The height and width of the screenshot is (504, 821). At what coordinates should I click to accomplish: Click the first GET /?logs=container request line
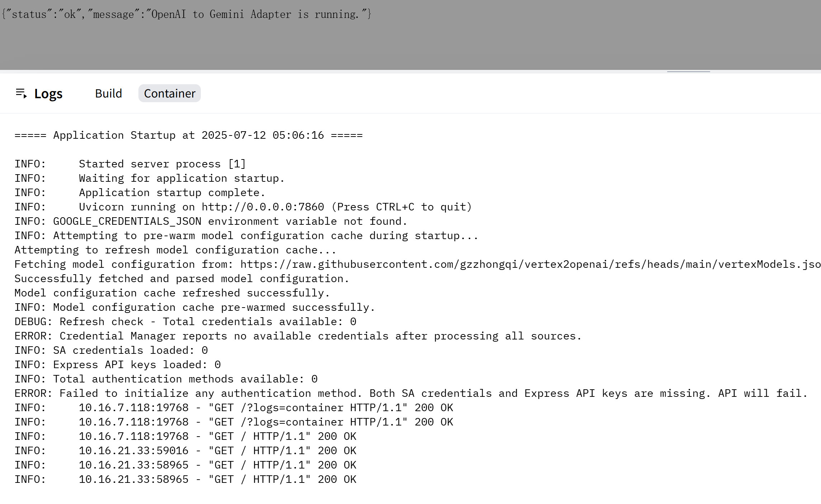click(233, 408)
